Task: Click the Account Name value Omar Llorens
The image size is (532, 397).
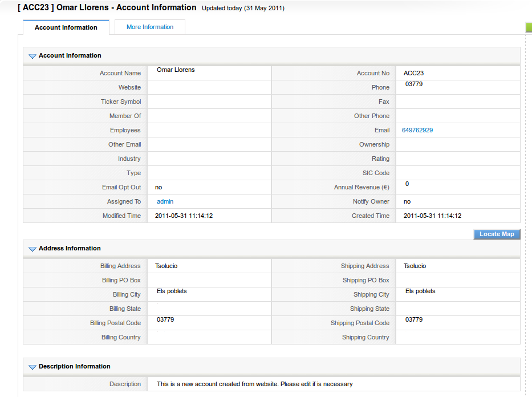Action: click(x=176, y=70)
